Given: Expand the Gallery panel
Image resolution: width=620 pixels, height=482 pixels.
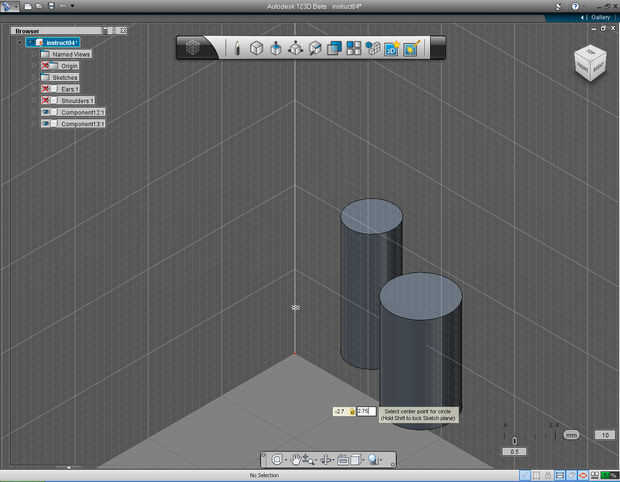Looking at the screenshot, I should [596, 17].
